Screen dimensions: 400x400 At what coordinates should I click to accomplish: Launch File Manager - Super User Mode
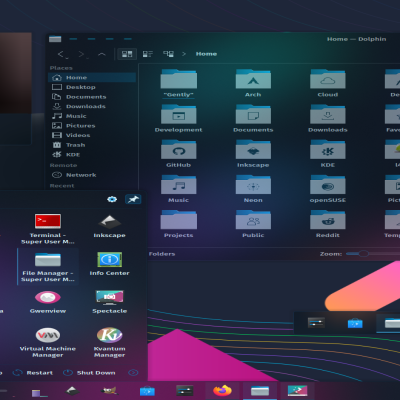click(x=48, y=267)
